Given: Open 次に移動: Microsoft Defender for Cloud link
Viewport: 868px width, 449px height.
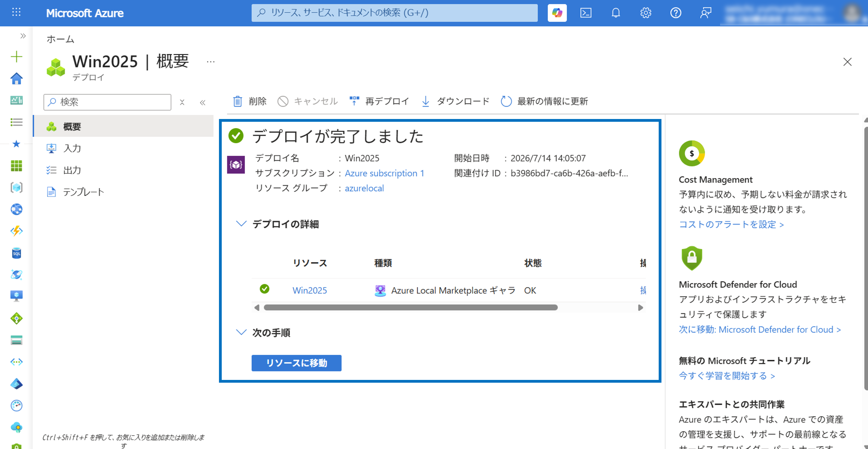Looking at the screenshot, I should click(x=760, y=329).
